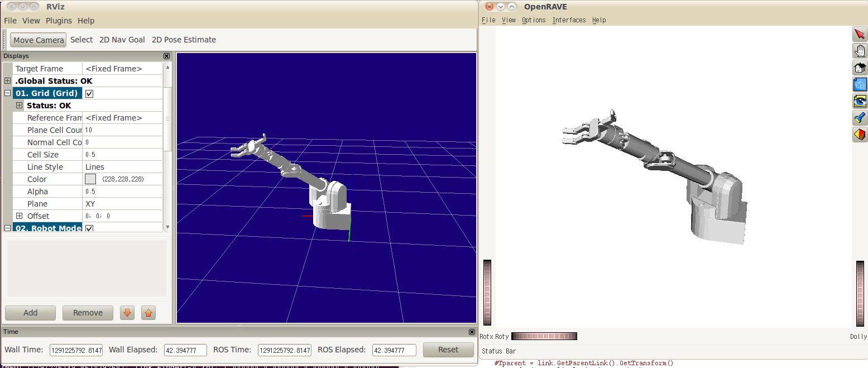Click the red-yellow cube projection icon
The image size is (868, 368).
[860, 135]
